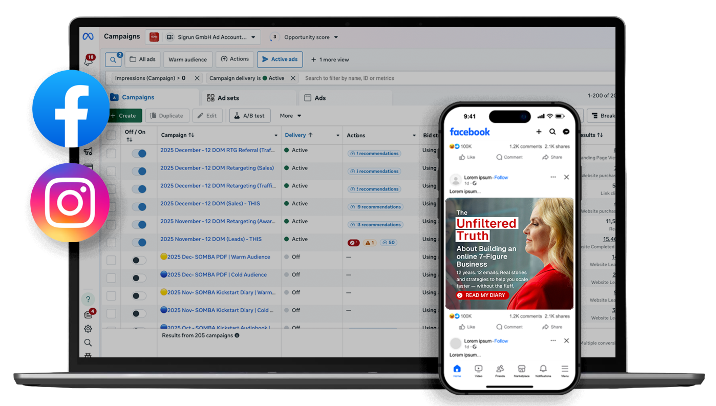
Task: Switch to the Ads tab
Action: coord(345,98)
